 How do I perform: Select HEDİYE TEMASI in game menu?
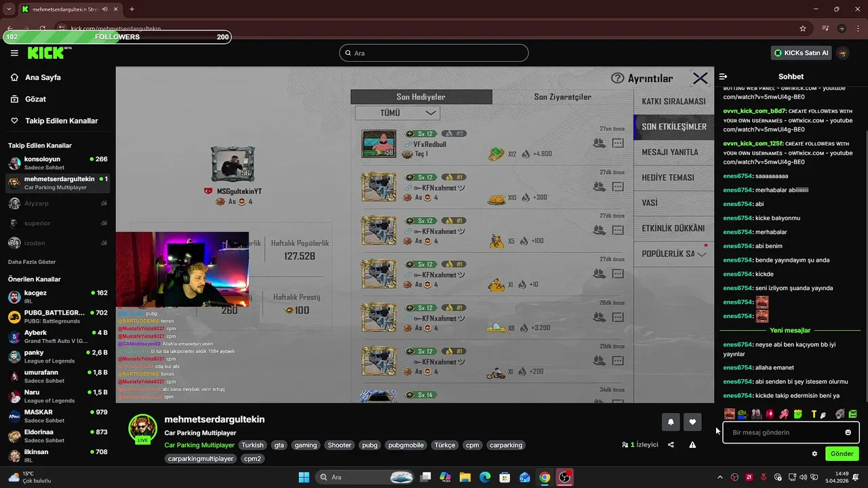point(674,178)
